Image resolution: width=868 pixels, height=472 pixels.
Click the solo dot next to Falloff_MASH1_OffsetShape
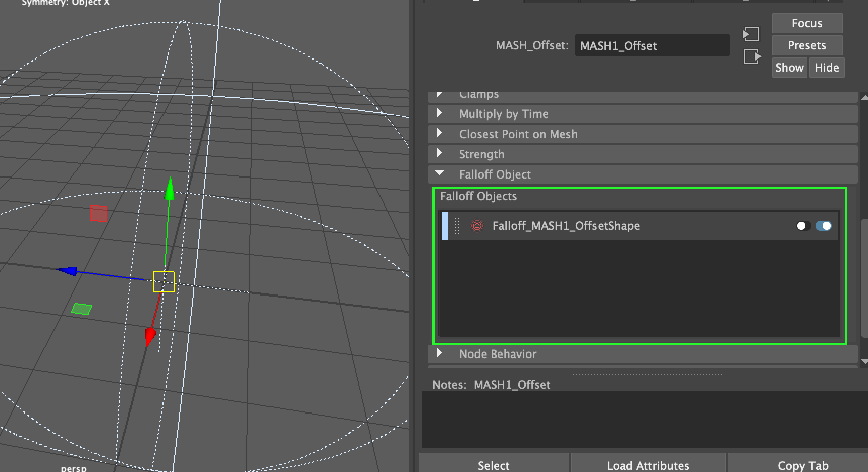pos(803,226)
